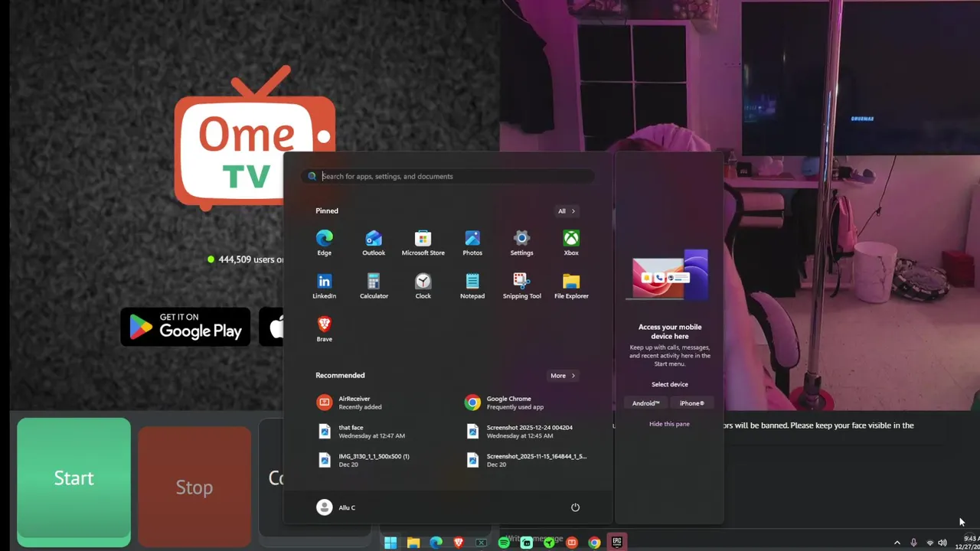Launch Microsoft Store from Start menu
The width and height of the screenshot is (980, 551).
[423, 243]
